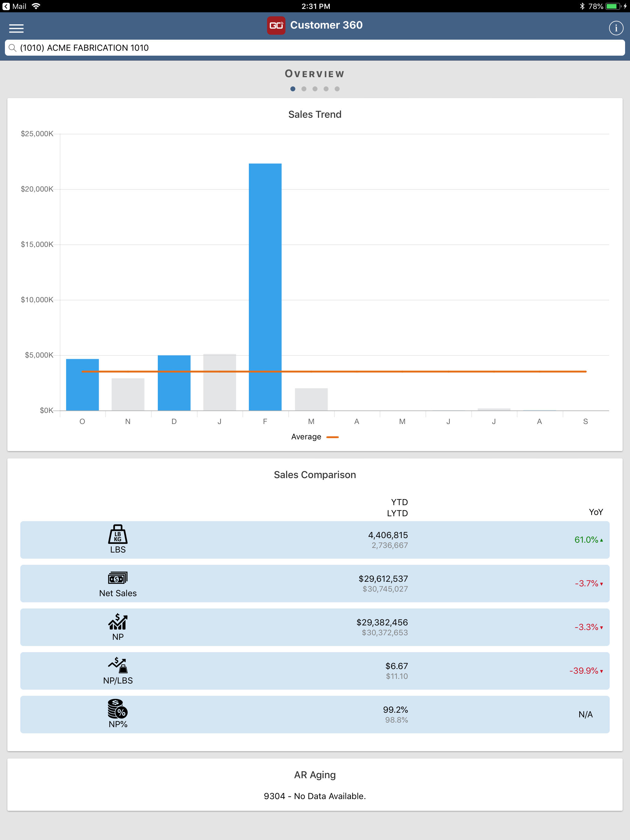Tap the Average legend label
Viewport: 630px width, 840px height.
point(306,437)
